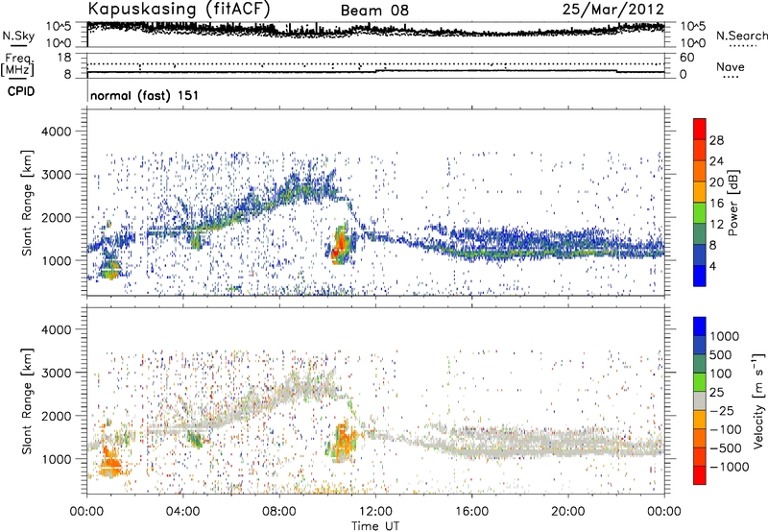
Task: Click the 'Power [dB]' colorbar label
Action: [x=733, y=203]
